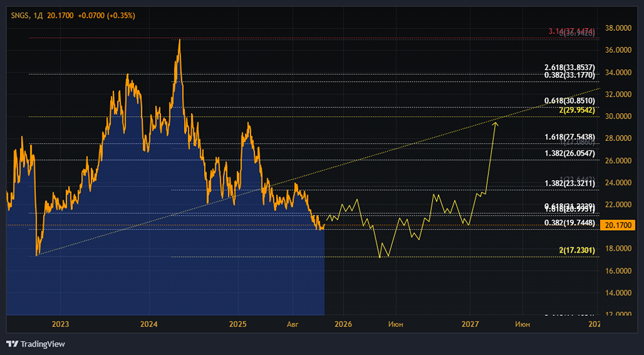The width and height of the screenshot is (644, 355).
Task: Select the 1.618(27.5438) Fibonacci level label
Action: tap(569, 138)
